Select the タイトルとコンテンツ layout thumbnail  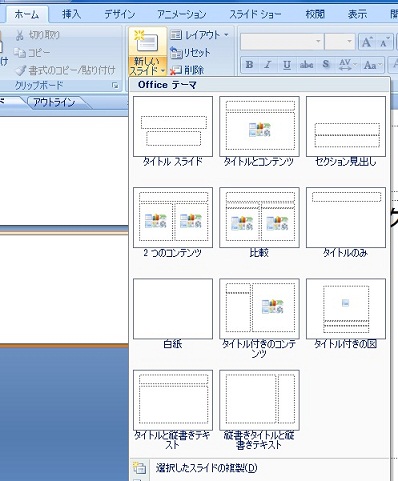[259, 132]
